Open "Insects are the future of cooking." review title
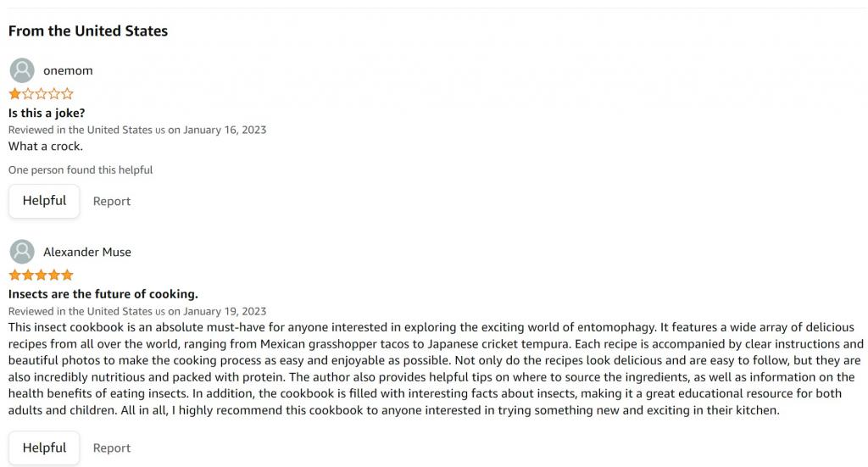 (103, 294)
